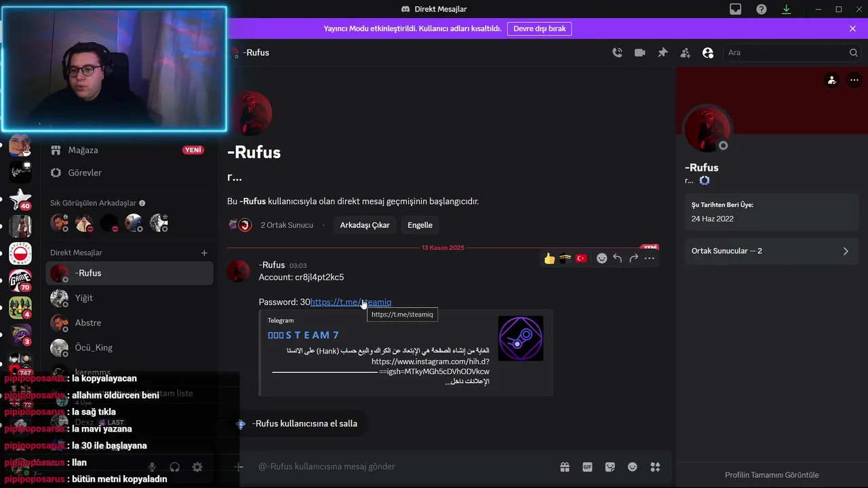The height and width of the screenshot is (488, 868).
Task: Open the emoji picker in message bar
Action: 633,466
